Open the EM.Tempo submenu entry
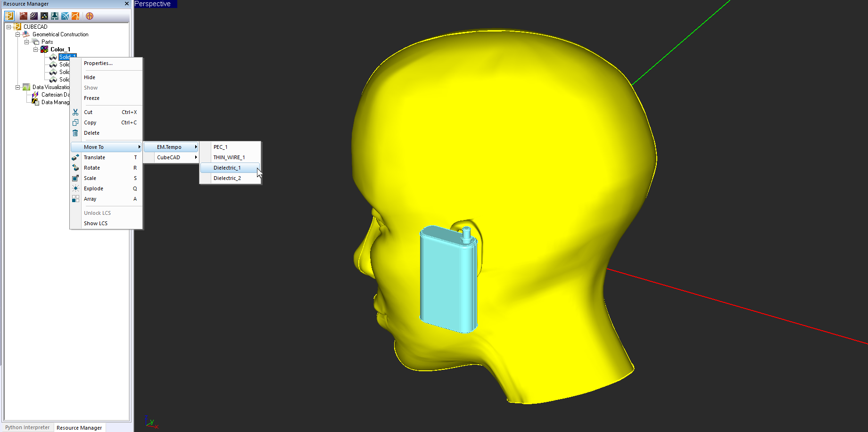Screen dimensions: 868x432 (171, 147)
